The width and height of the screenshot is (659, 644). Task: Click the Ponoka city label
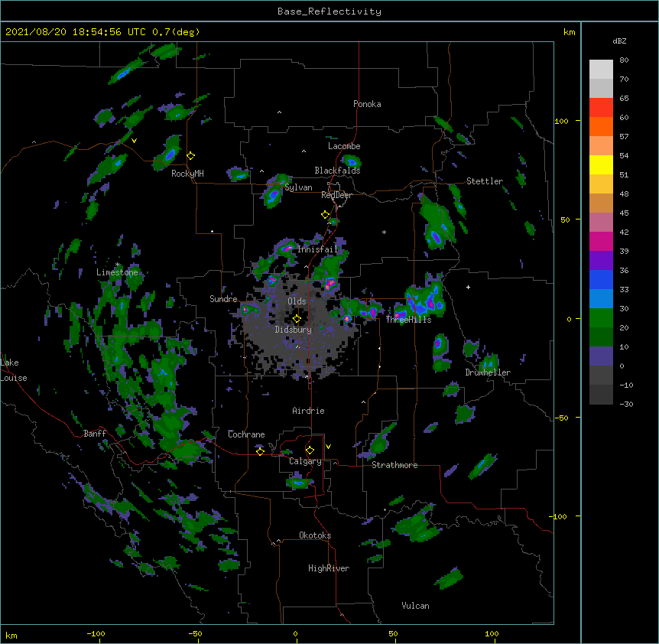pos(367,104)
